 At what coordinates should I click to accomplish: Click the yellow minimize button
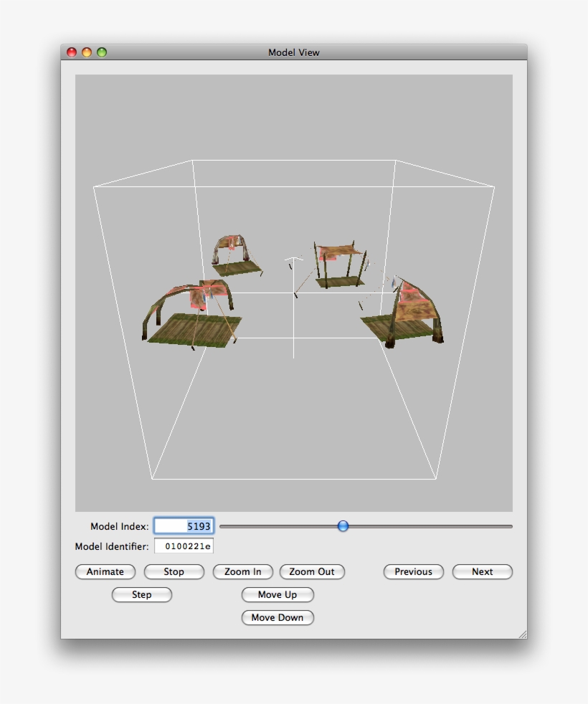[x=85, y=52]
